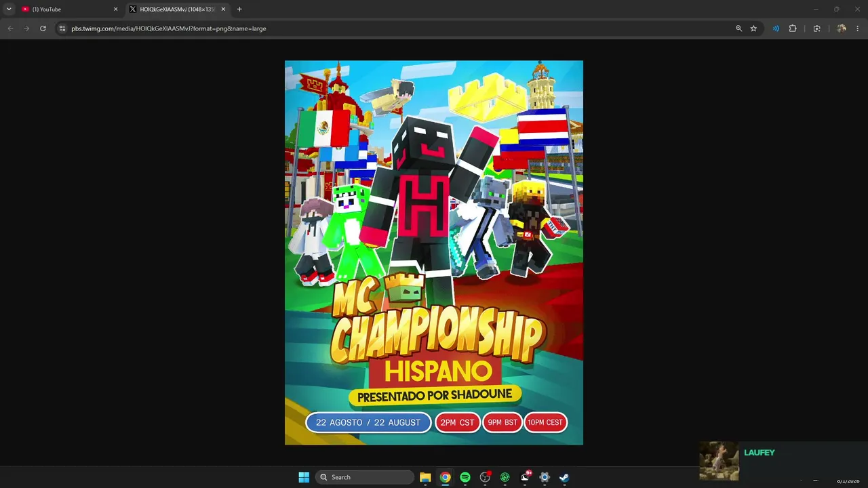The height and width of the screenshot is (488, 868).
Task: Open the tab search dropdown arrow
Action: 9,9
